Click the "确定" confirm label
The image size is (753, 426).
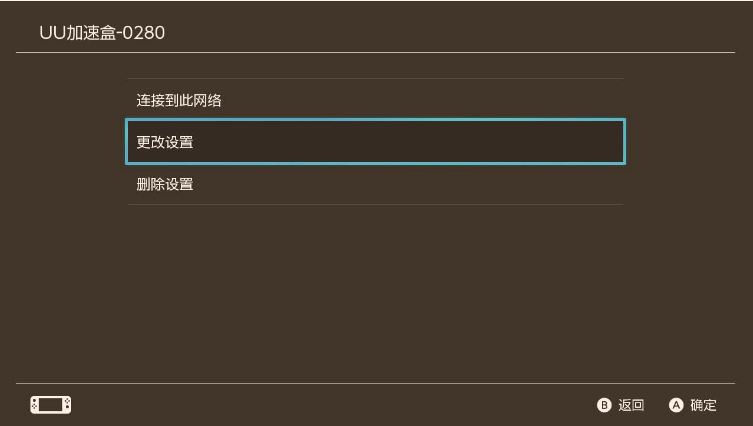pos(703,405)
